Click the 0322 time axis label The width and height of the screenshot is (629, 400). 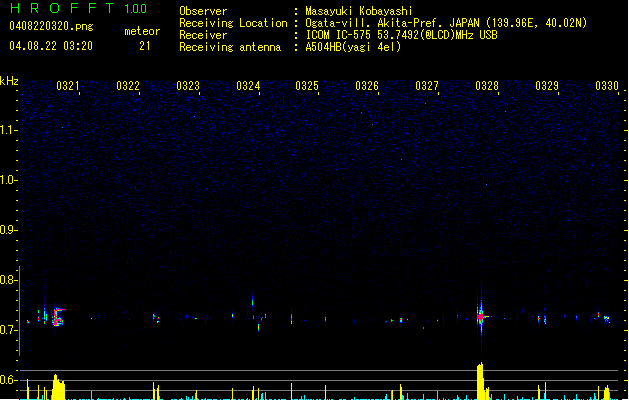(128, 86)
